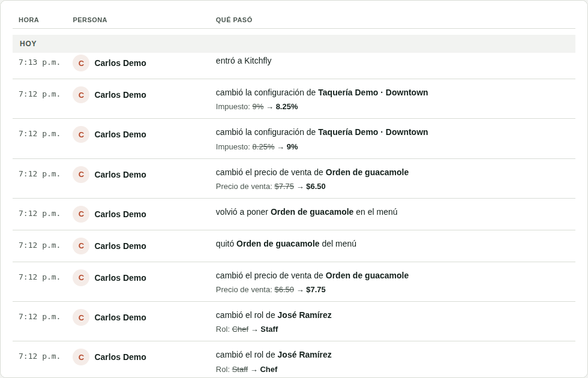Select Carlos Demo's name on the Staff → Chef row
This screenshot has width=588, height=378.
click(x=121, y=357)
